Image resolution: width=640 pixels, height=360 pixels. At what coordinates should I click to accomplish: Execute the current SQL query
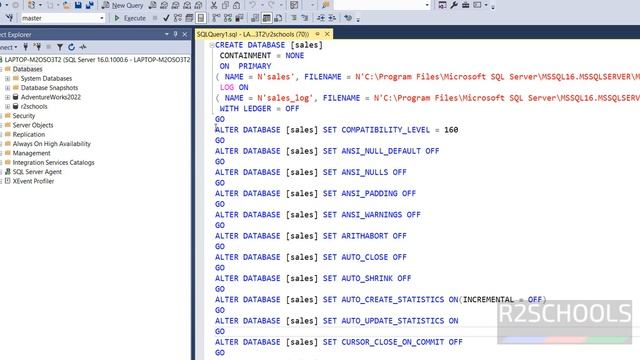click(x=130, y=18)
